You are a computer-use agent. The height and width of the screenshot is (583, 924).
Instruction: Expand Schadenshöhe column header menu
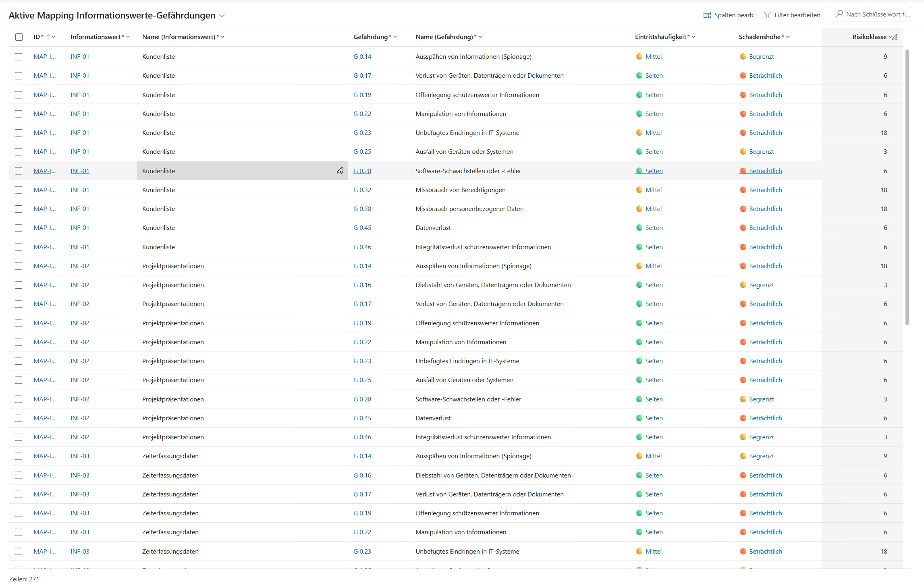click(x=788, y=37)
